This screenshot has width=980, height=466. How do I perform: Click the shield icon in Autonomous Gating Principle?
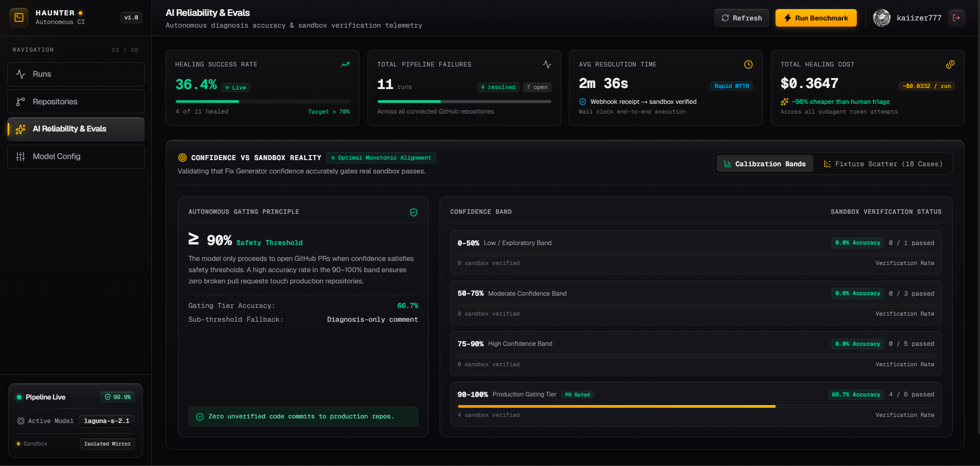[x=414, y=212]
